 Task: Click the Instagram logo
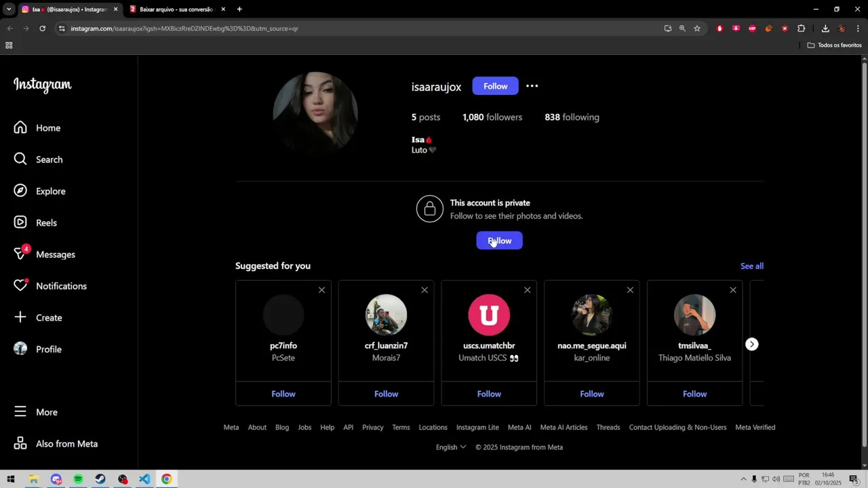(x=43, y=85)
